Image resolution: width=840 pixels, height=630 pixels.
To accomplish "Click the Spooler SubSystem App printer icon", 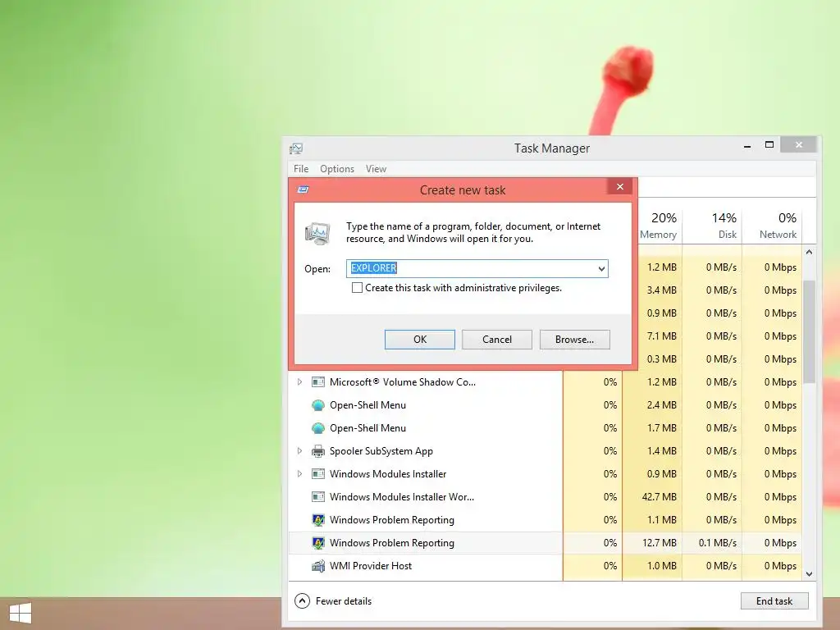I will [x=318, y=451].
